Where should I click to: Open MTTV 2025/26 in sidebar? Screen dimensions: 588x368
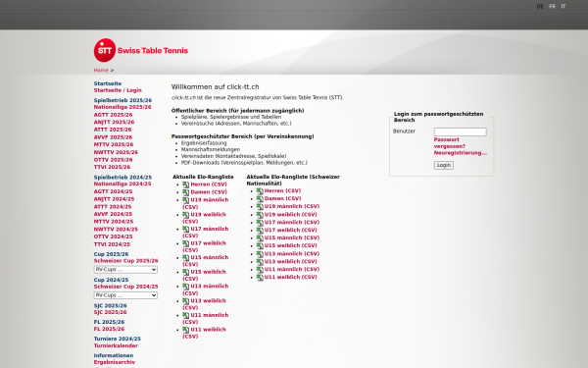coord(114,145)
